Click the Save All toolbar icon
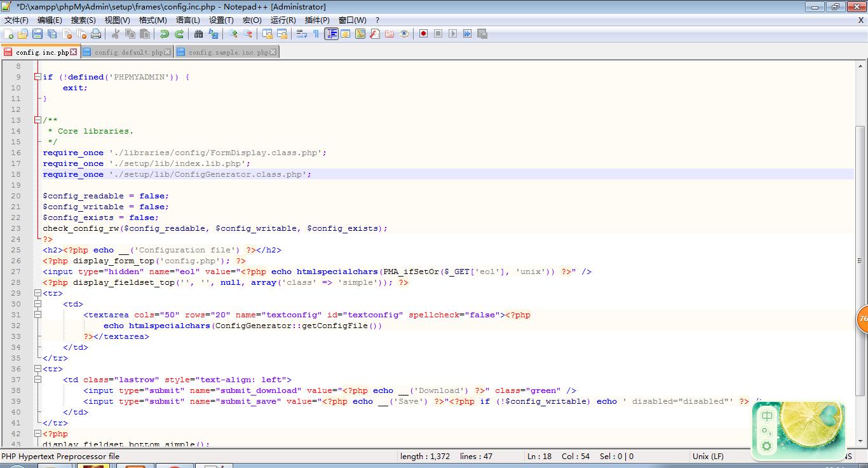The image size is (868, 468). 52,34
